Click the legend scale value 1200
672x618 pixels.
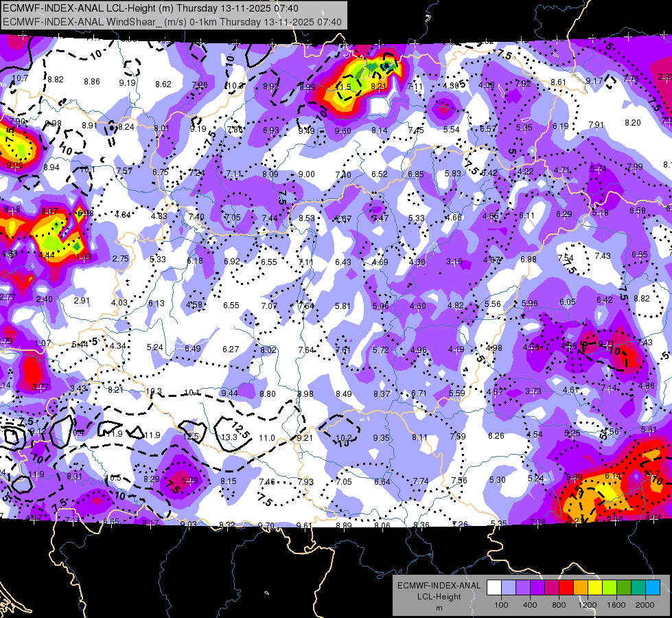coord(587,605)
